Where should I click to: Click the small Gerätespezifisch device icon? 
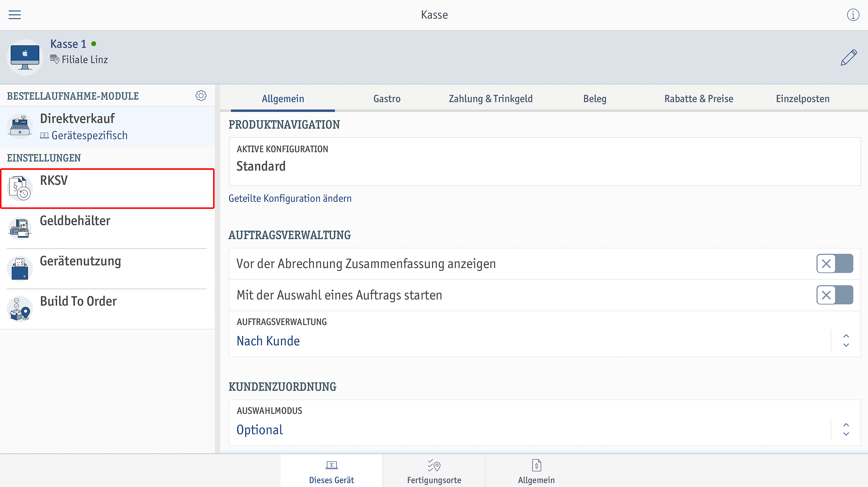point(44,136)
